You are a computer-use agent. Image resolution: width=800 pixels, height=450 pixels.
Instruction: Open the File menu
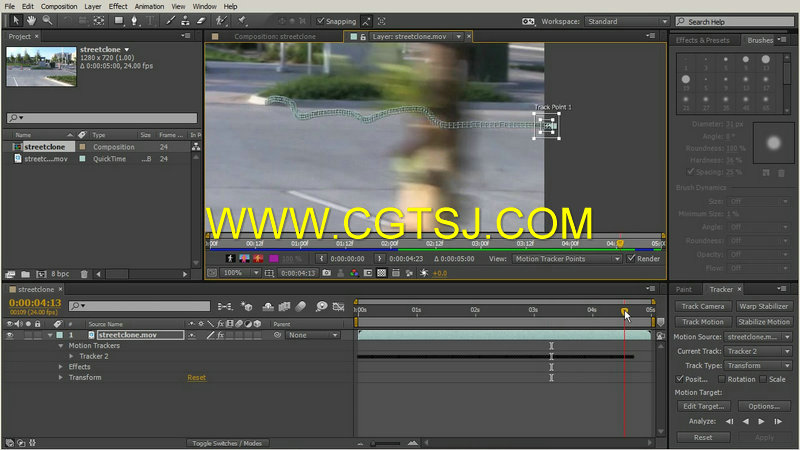(10, 6)
